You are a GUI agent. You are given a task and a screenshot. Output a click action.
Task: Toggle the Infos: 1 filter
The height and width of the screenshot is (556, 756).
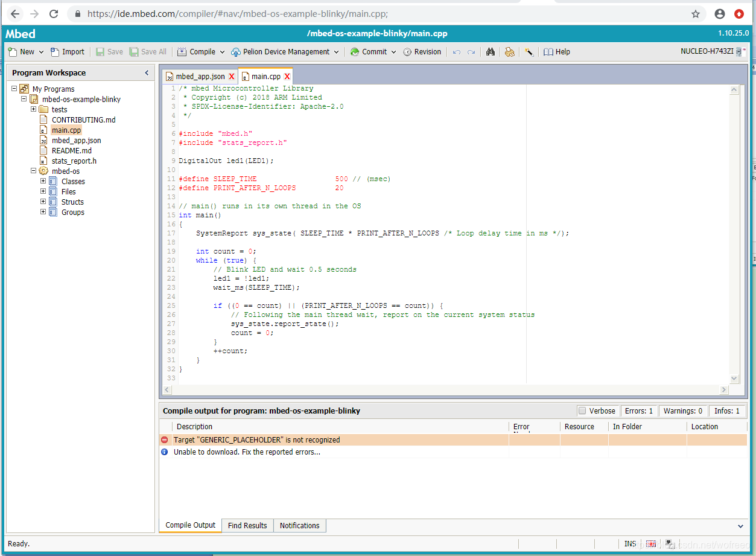[727, 411]
